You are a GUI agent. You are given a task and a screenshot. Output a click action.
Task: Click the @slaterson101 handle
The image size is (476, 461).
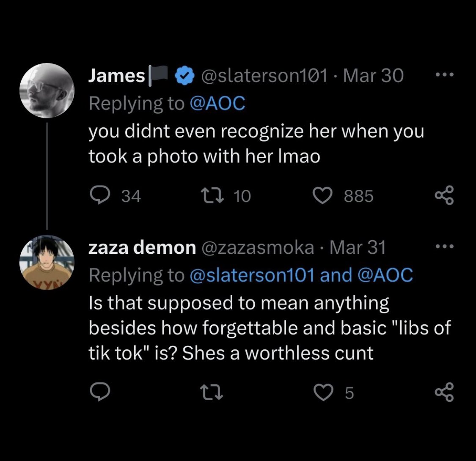click(x=264, y=75)
